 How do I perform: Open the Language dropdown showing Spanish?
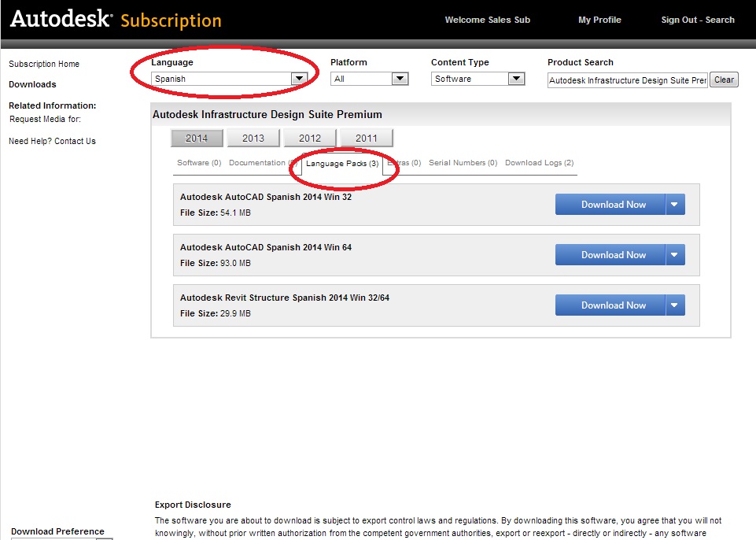tap(229, 79)
